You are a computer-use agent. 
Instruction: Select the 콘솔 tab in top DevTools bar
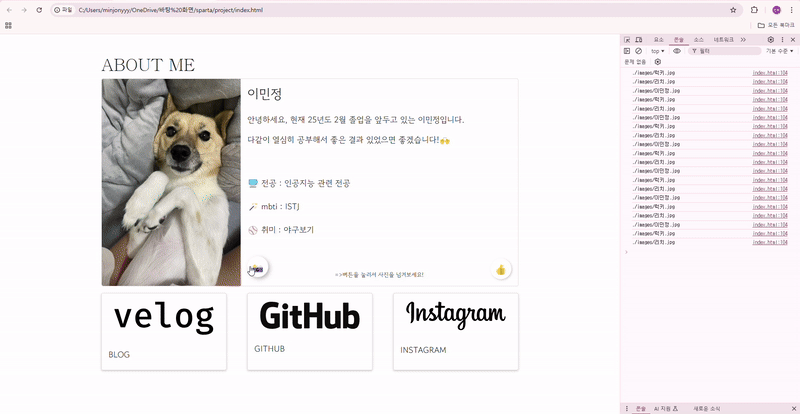point(679,39)
